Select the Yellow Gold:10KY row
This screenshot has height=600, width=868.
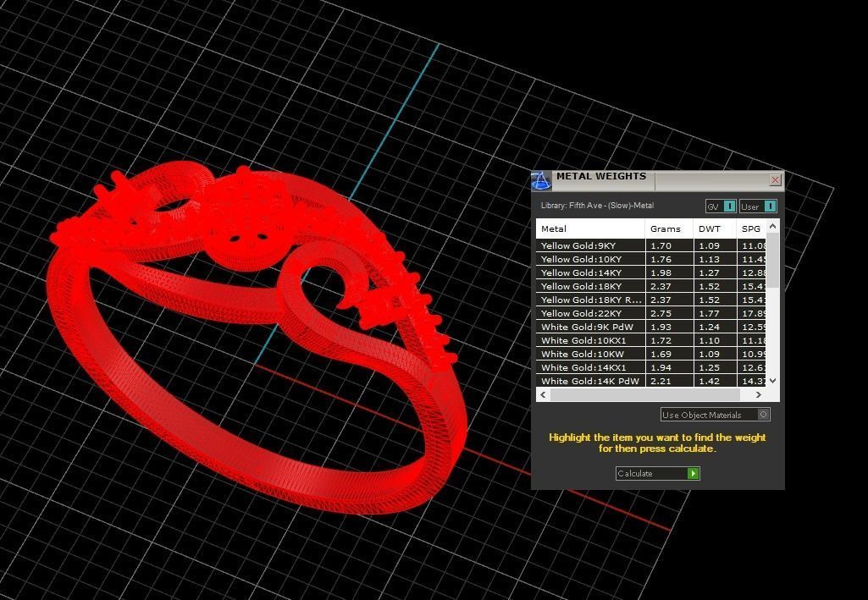[652, 259]
